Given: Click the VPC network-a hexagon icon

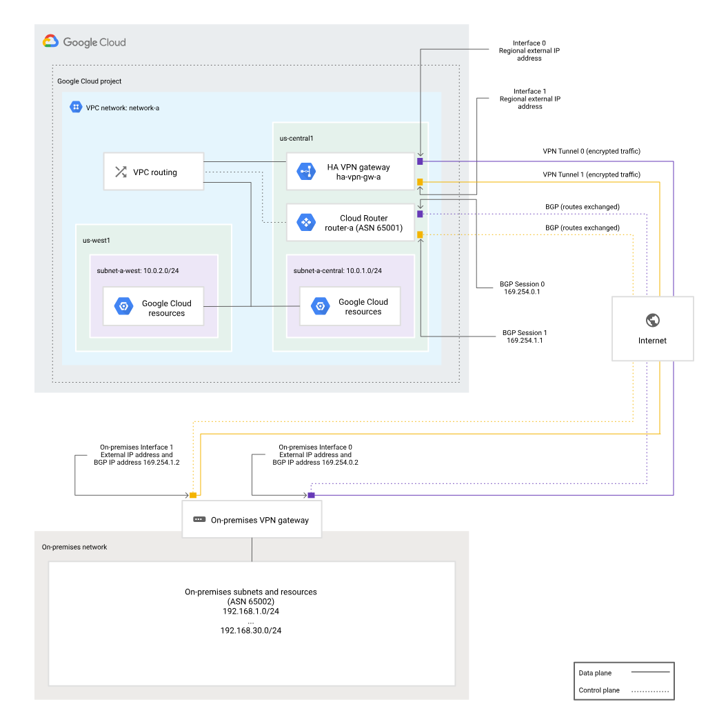Looking at the screenshot, I should tap(76, 108).
